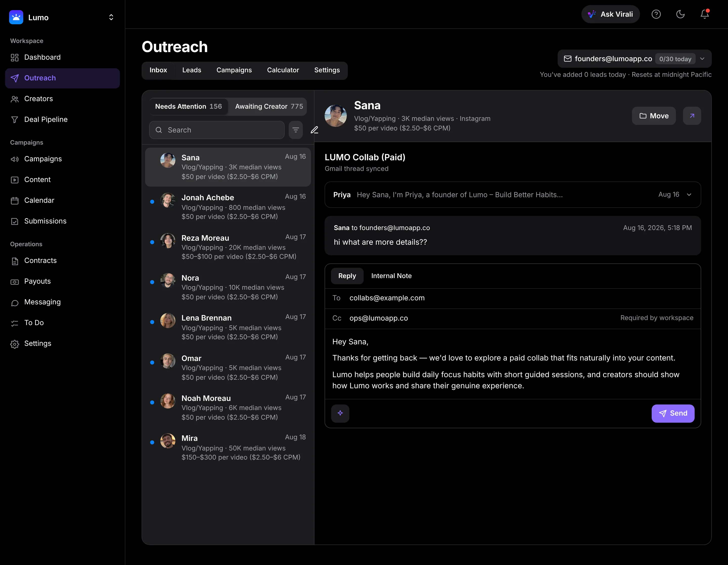Open the Outreach Settings tab
Viewport: 728px width, 565px height.
tap(327, 70)
